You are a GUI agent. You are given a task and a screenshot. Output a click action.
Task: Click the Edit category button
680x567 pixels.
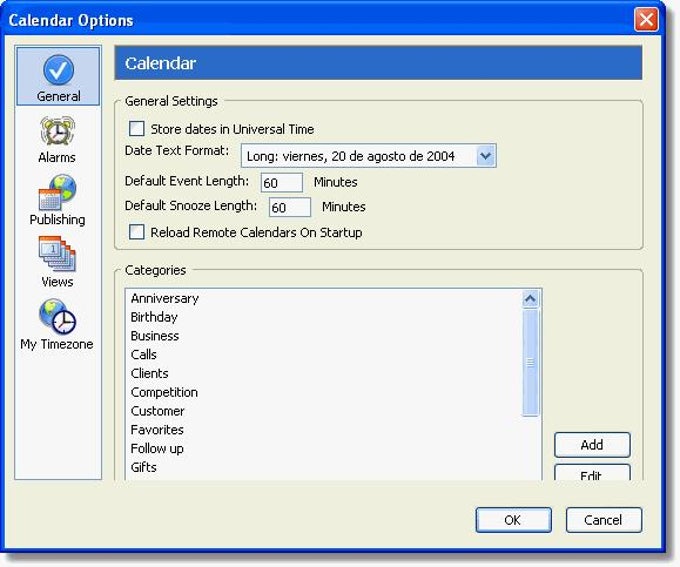tap(592, 472)
